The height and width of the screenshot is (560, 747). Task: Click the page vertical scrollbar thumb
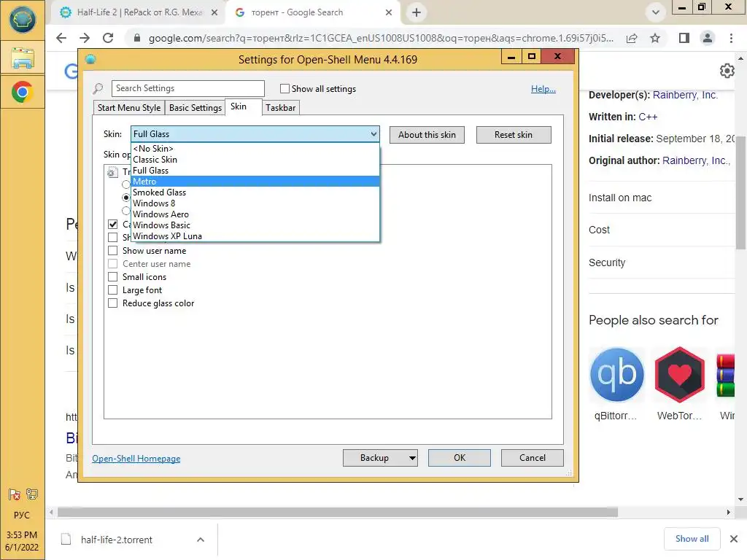coord(741,192)
